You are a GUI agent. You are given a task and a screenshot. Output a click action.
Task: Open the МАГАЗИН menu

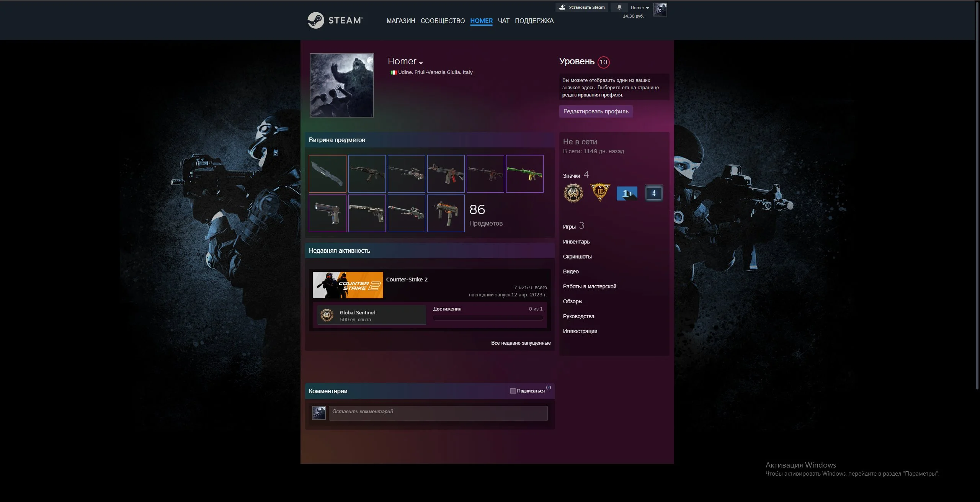pos(400,21)
